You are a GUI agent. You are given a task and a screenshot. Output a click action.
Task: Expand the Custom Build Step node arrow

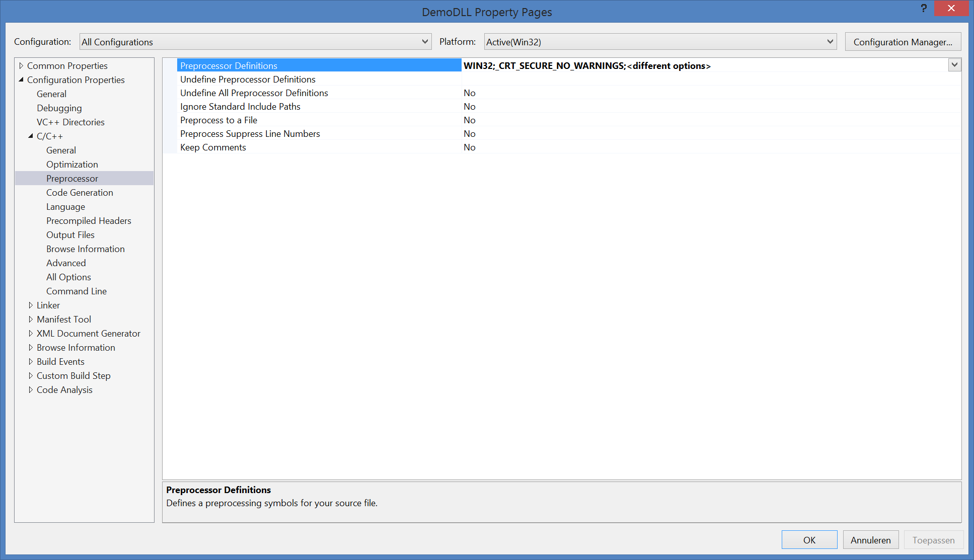click(31, 375)
